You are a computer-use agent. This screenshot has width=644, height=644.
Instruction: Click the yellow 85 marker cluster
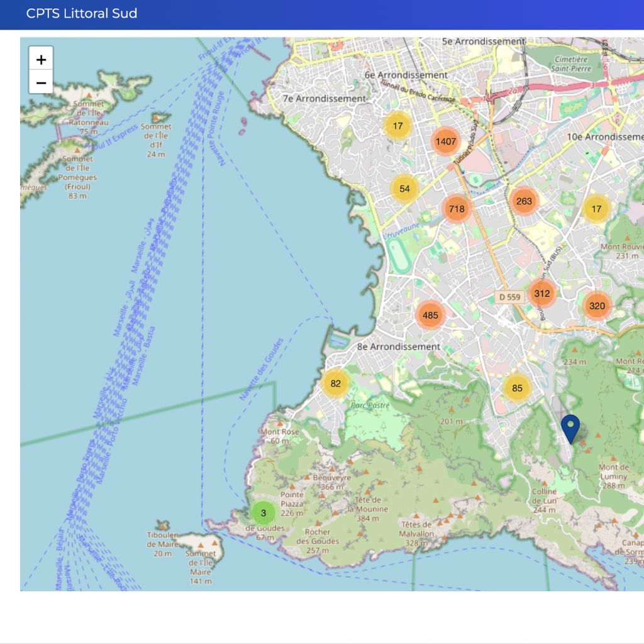pos(517,388)
